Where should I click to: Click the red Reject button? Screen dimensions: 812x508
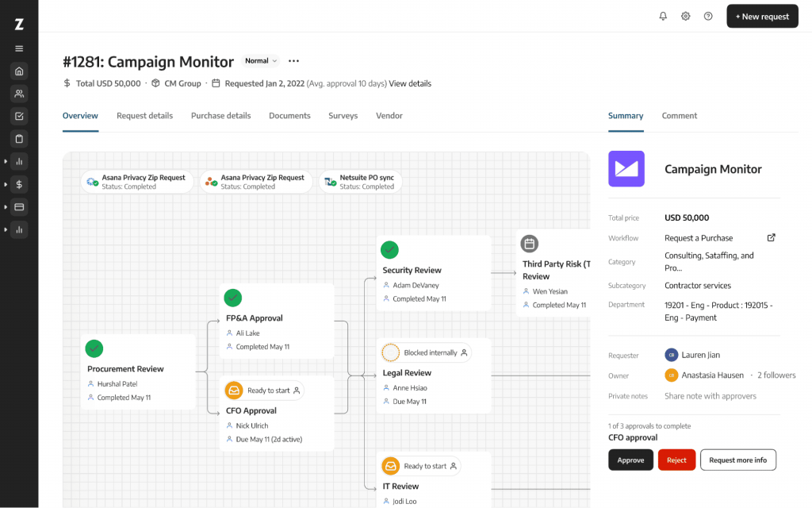676,460
